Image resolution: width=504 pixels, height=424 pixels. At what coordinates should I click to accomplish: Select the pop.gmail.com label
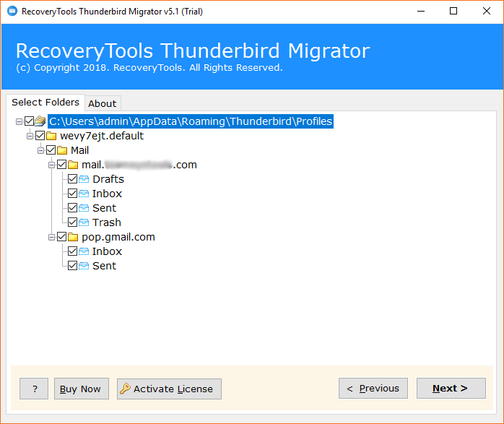(x=118, y=237)
